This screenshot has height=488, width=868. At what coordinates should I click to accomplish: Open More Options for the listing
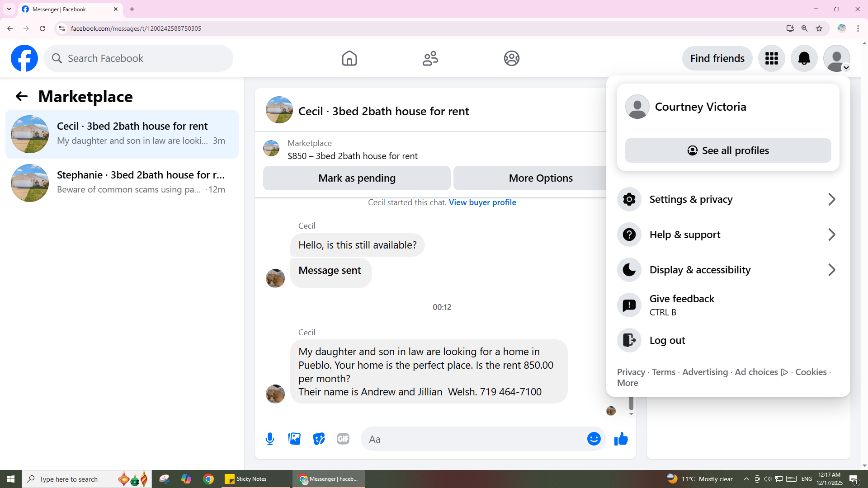[x=530, y=178]
